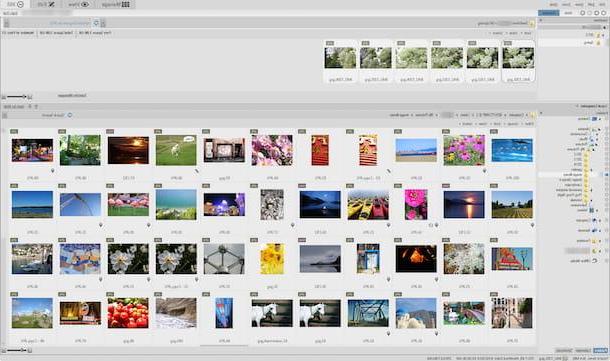Open the Group dropdown above thumbnails
The image size is (610, 361).
coord(512,124)
